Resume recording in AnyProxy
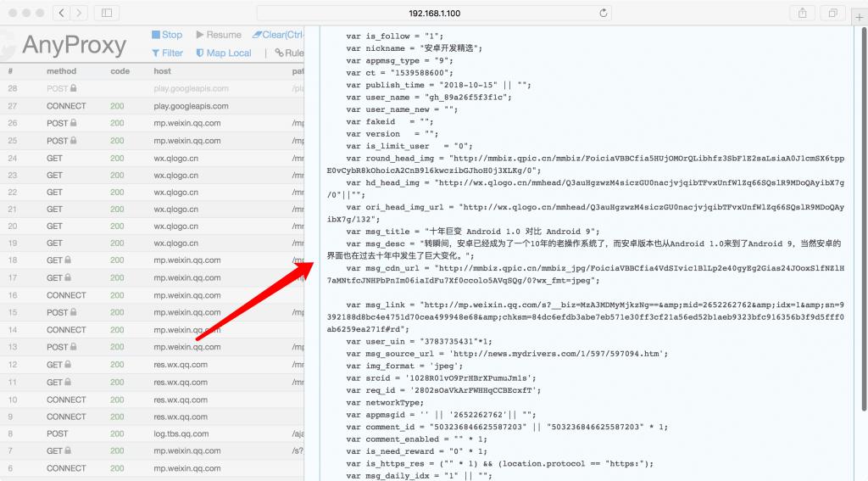Screen dimensions: 868x481 coord(219,34)
